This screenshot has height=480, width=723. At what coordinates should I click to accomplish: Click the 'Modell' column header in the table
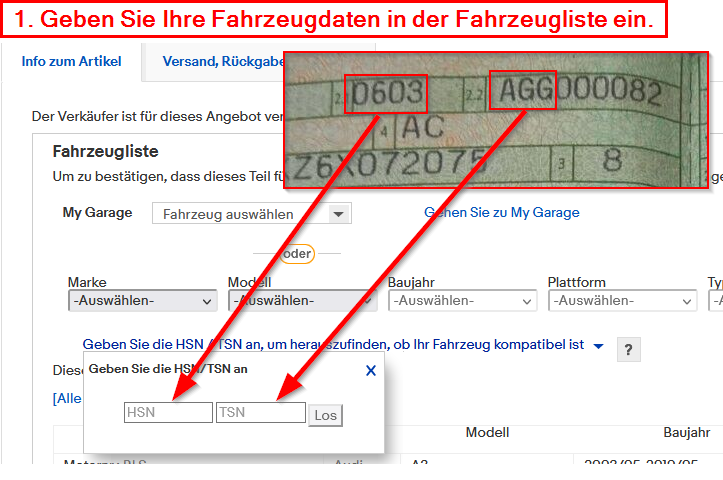tap(487, 432)
